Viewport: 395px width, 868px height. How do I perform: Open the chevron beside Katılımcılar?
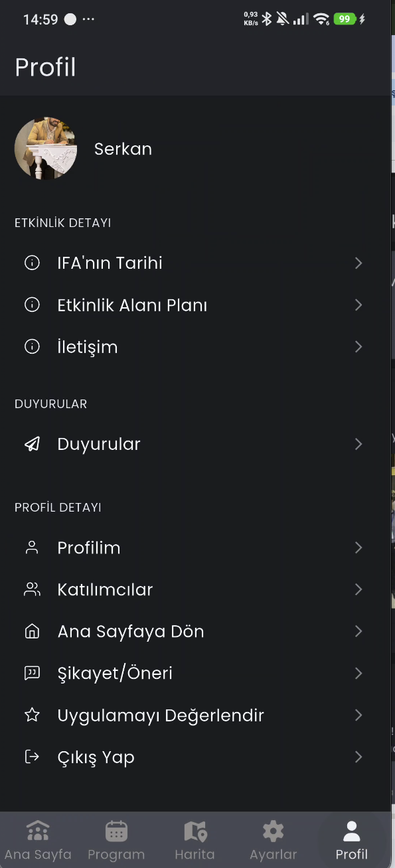358,589
